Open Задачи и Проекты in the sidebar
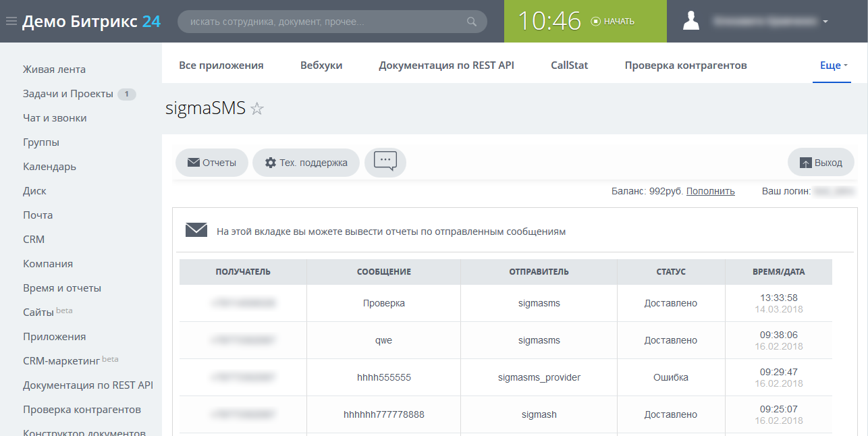The width and height of the screenshot is (868, 436). [x=68, y=94]
